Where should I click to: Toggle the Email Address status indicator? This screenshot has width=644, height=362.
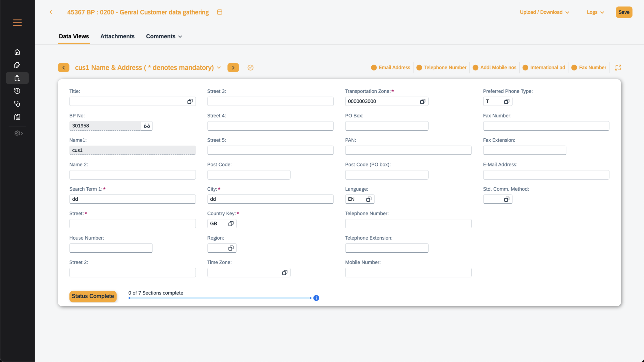point(374,67)
